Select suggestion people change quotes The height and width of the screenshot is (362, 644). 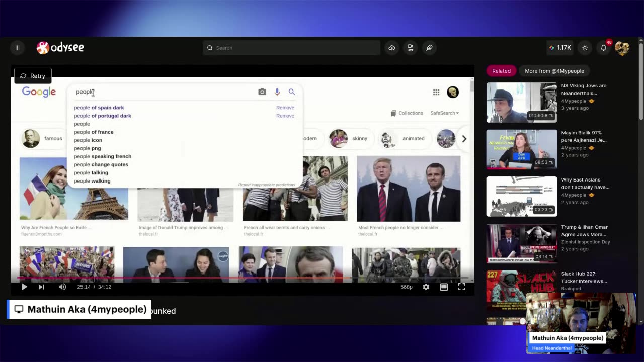tap(101, 164)
